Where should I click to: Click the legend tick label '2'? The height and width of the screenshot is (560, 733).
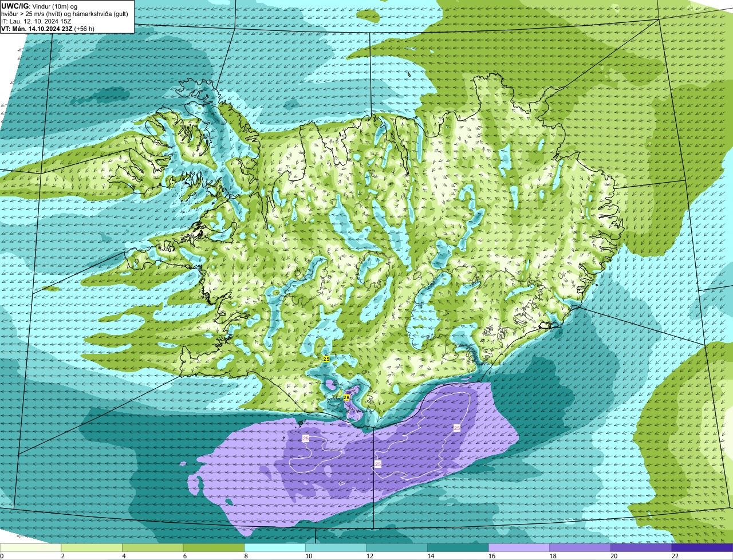pos(63,556)
